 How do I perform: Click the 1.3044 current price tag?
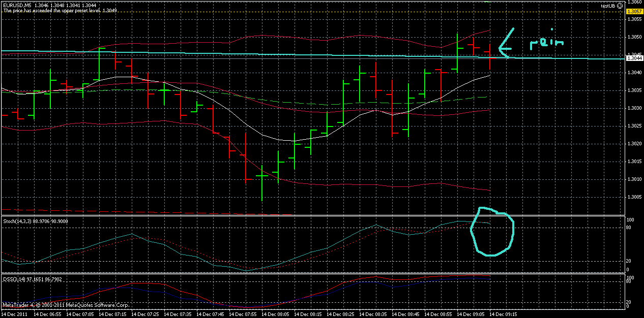tap(633, 58)
